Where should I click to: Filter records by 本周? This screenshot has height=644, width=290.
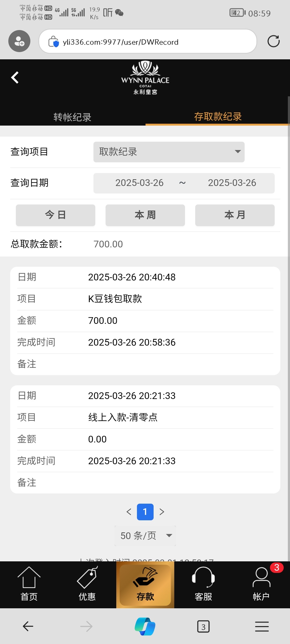[145, 215]
